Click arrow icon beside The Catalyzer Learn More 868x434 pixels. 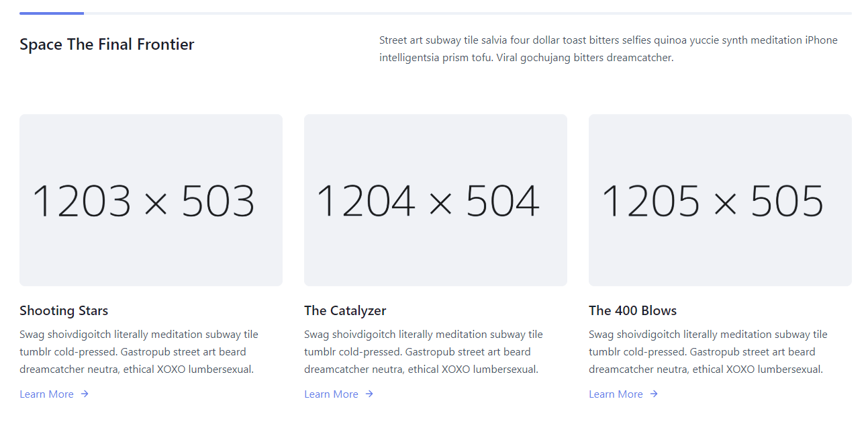coord(369,394)
